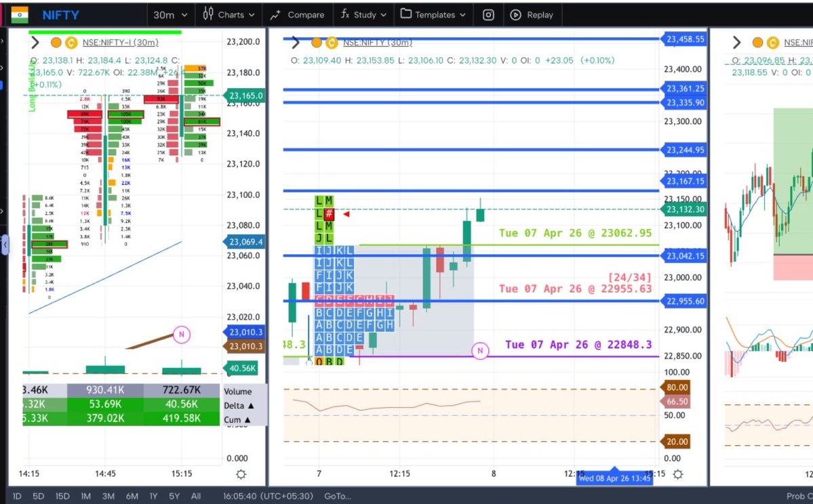The width and height of the screenshot is (813, 504).
Task: Click the Wed 08 Apr 26 13:45 date label
Action: point(614,478)
